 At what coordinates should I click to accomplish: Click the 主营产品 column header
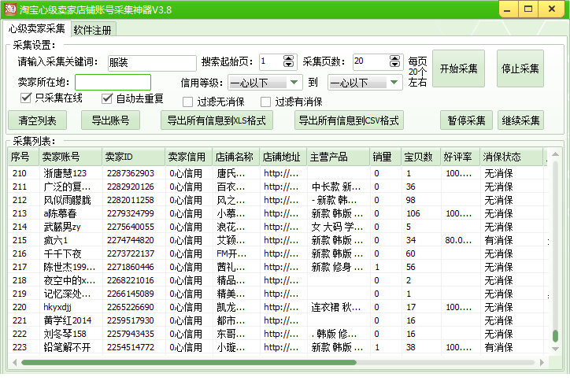[x=339, y=157]
